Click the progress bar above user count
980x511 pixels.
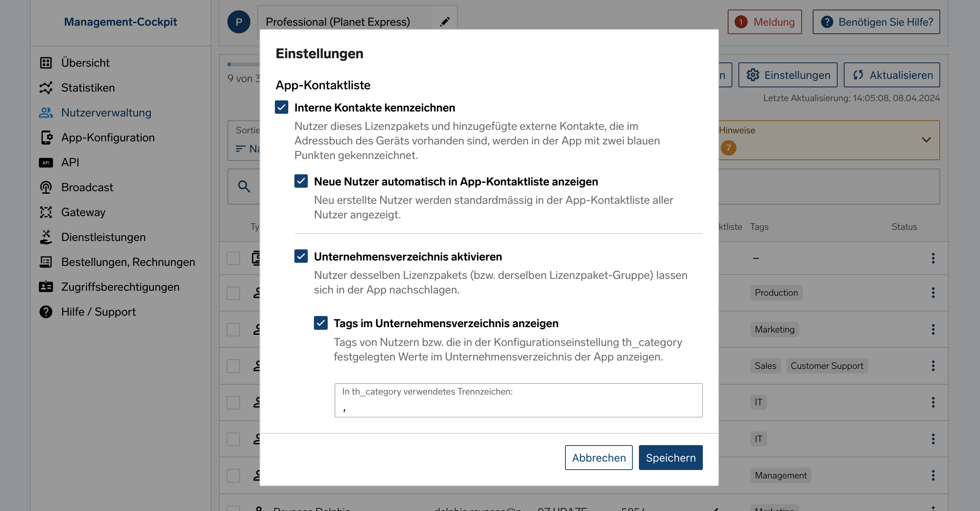(243, 64)
